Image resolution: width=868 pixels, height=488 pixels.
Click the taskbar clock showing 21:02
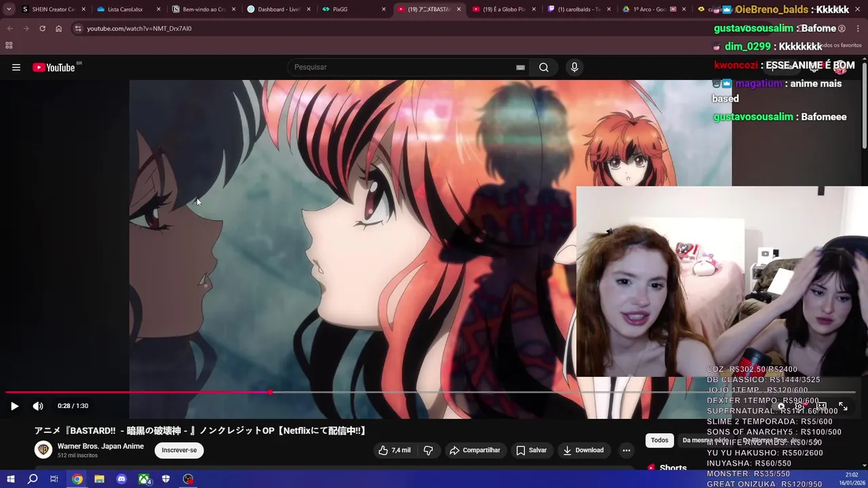click(852, 475)
